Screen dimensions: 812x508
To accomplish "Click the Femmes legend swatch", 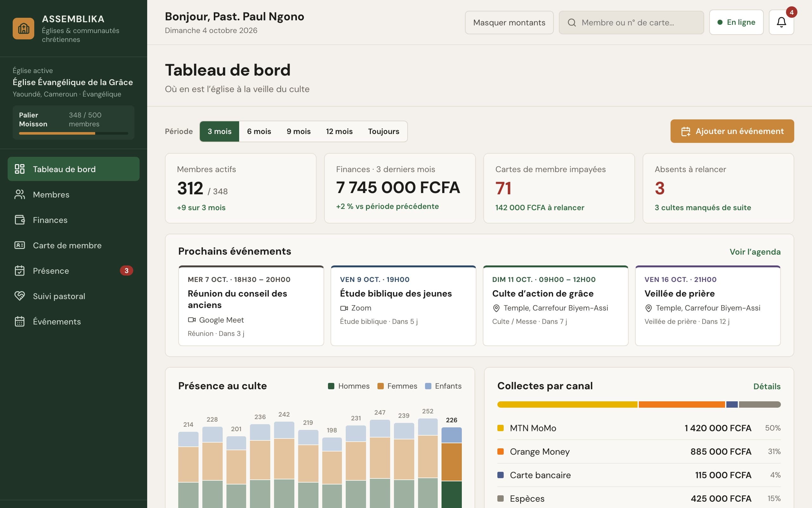I will click(381, 386).
